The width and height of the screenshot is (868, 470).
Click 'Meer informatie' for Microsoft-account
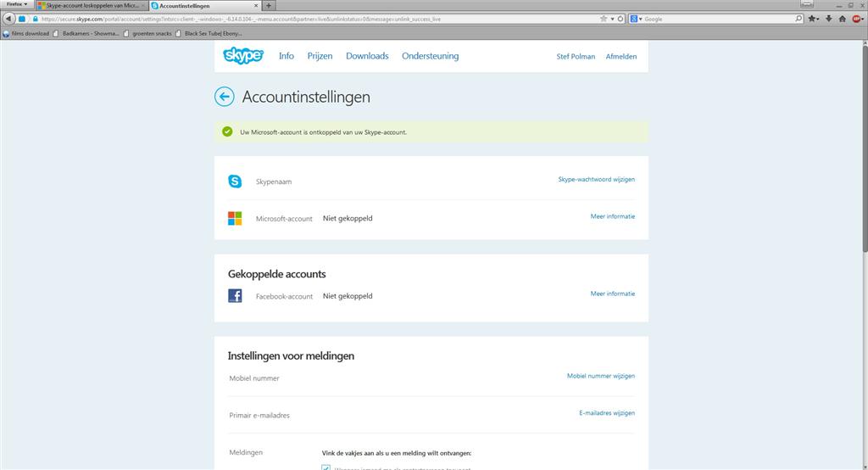click(x=613, y=216)
